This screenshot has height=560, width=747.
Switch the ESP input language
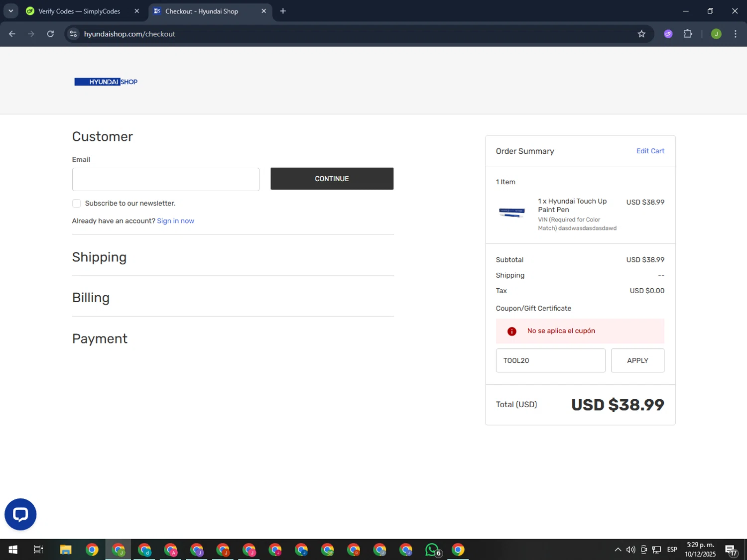click(x=672, y=550)
